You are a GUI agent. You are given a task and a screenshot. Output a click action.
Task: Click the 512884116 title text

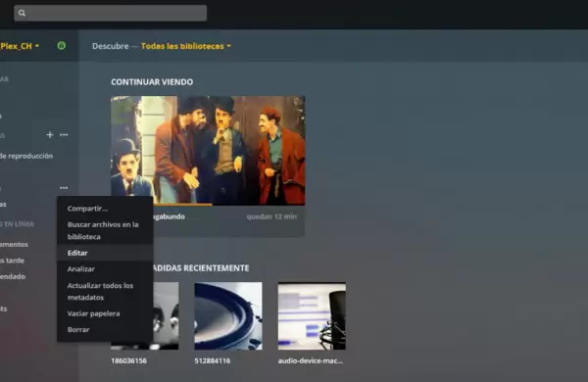213,360
